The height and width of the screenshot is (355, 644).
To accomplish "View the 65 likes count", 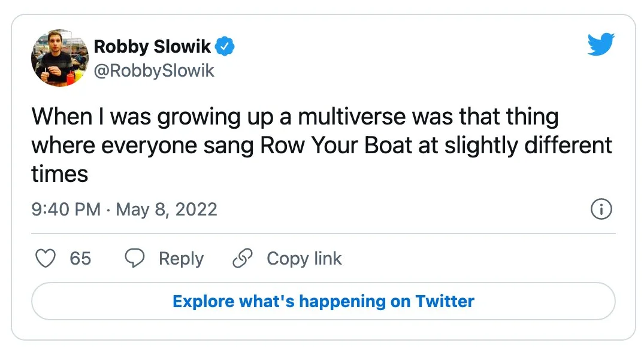I will [x=80, y=259].
